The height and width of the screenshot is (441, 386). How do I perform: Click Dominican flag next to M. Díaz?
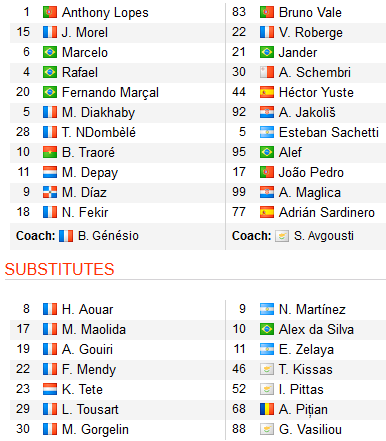click(50, 192)
